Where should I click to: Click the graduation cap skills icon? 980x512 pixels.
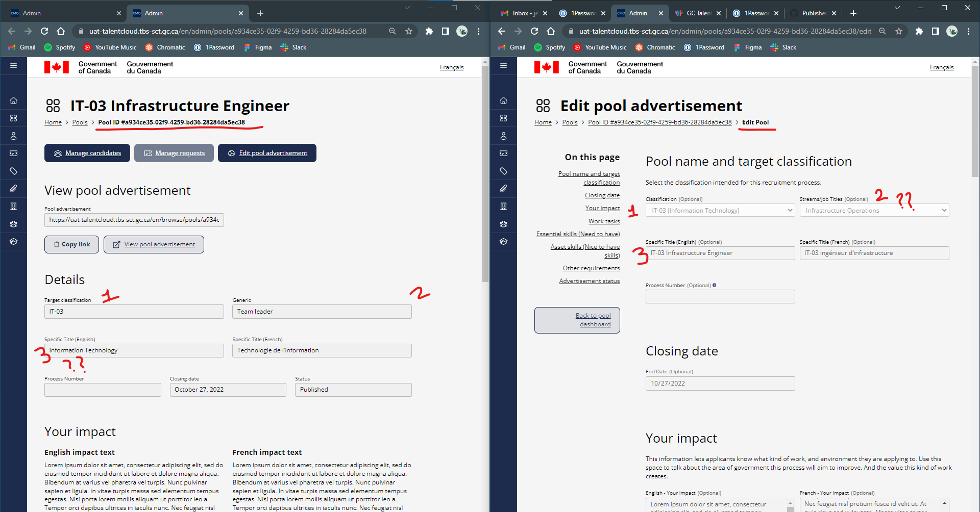pyautogui.click(x=13, y=241)
